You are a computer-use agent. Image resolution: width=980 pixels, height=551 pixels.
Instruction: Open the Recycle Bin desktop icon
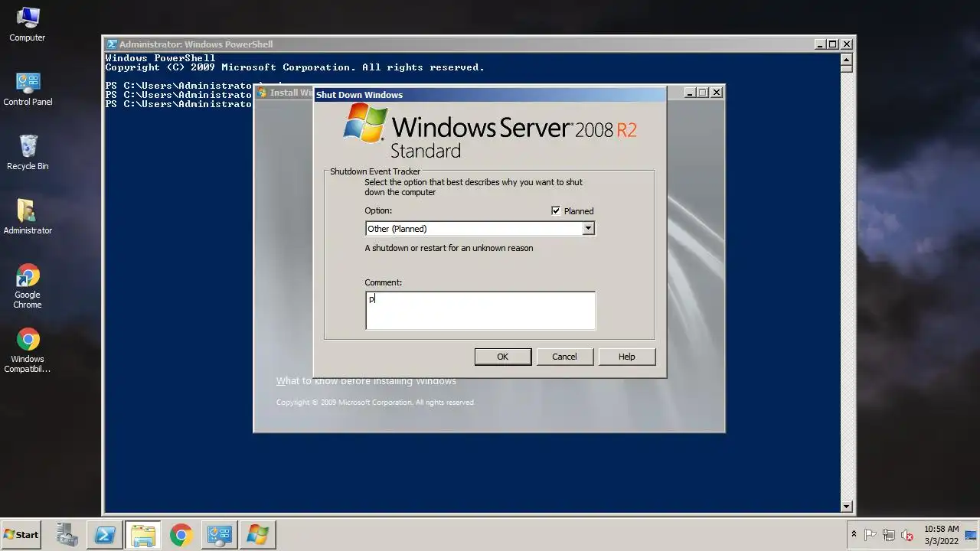tap(28, 152)
